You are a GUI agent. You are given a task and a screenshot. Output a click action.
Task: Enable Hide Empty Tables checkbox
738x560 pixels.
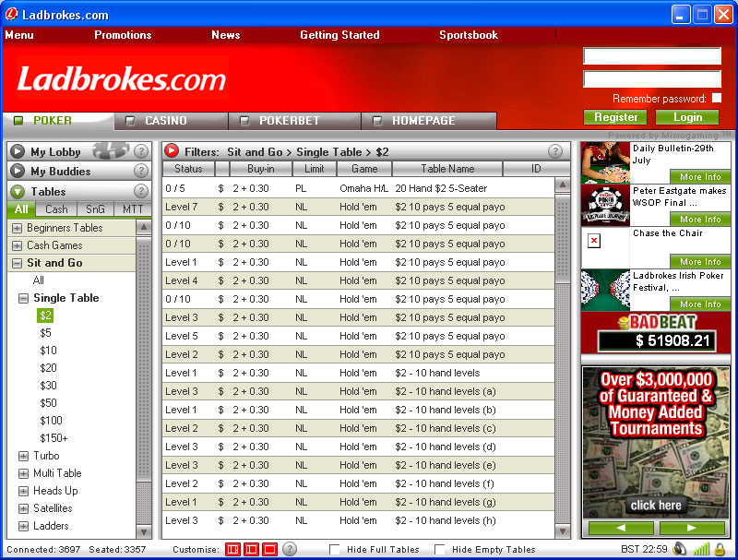click(440, 549)
